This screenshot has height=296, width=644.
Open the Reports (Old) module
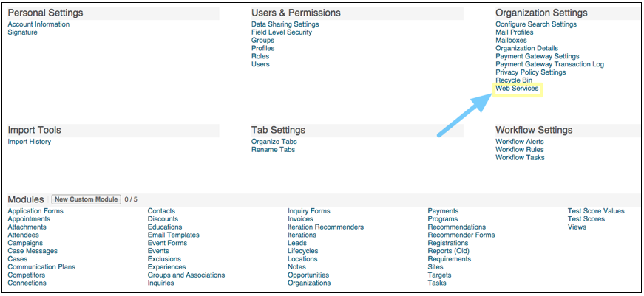tap(448, 252)
